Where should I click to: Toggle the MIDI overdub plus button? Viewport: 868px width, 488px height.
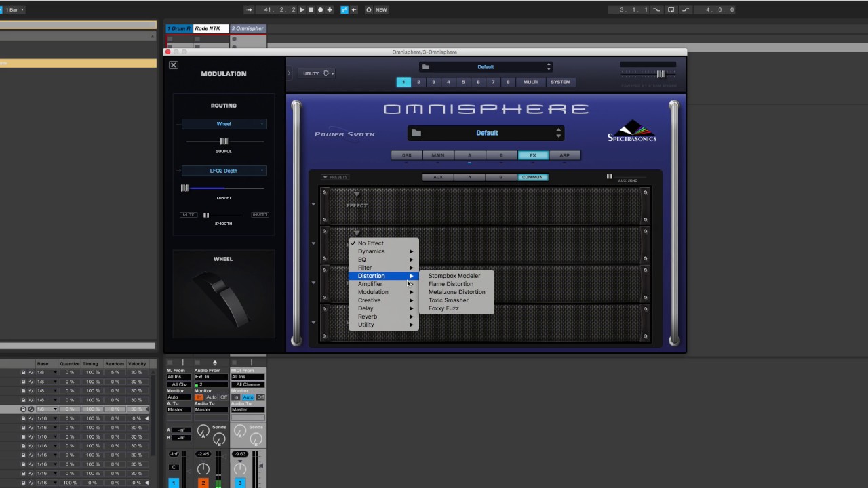click(330, 9)
